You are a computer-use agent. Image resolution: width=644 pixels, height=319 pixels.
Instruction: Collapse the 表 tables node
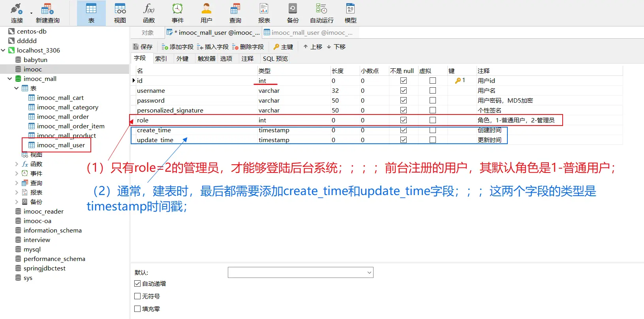(x=17, y=88)
